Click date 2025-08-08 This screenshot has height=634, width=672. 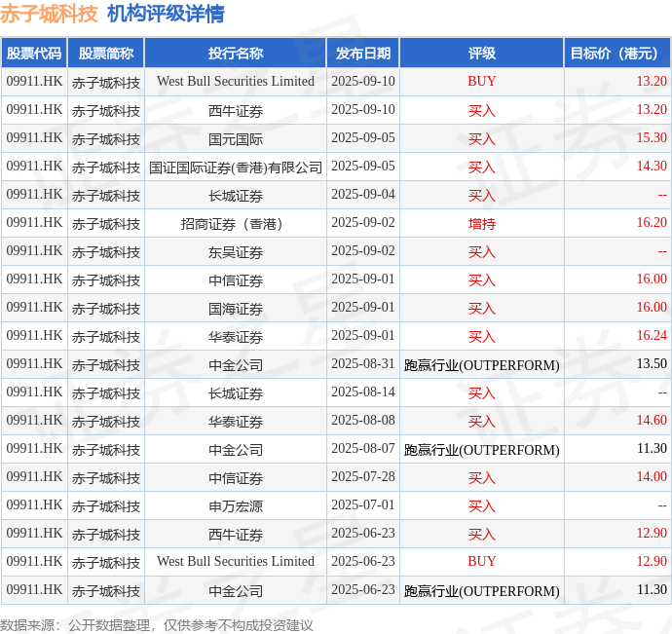coord(363,420)
